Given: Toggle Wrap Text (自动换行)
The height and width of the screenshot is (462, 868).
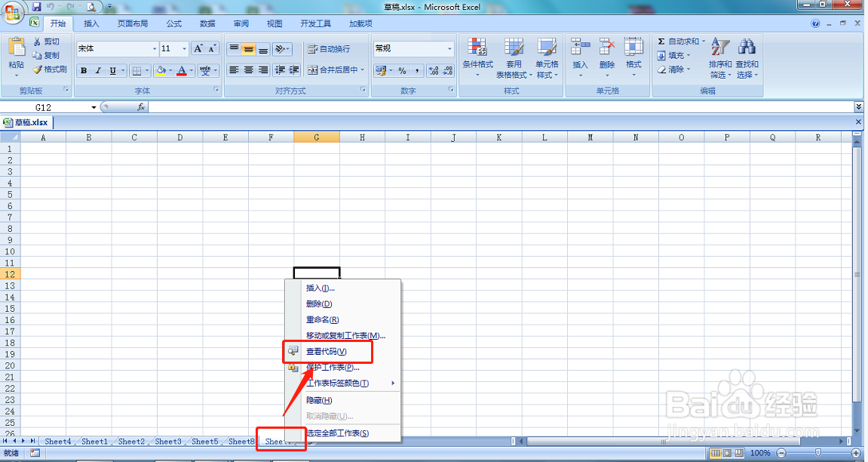Looking at the screenshot, I should tap(330, 49).
